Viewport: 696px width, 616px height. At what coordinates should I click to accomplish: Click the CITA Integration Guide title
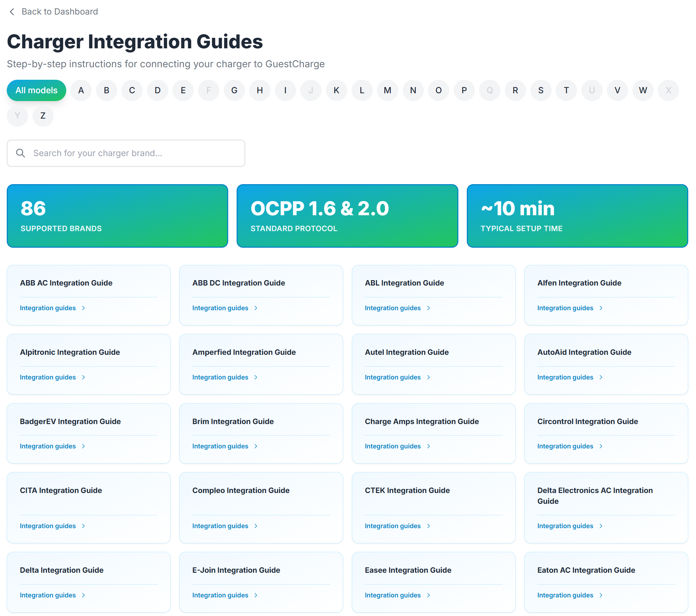61,490
